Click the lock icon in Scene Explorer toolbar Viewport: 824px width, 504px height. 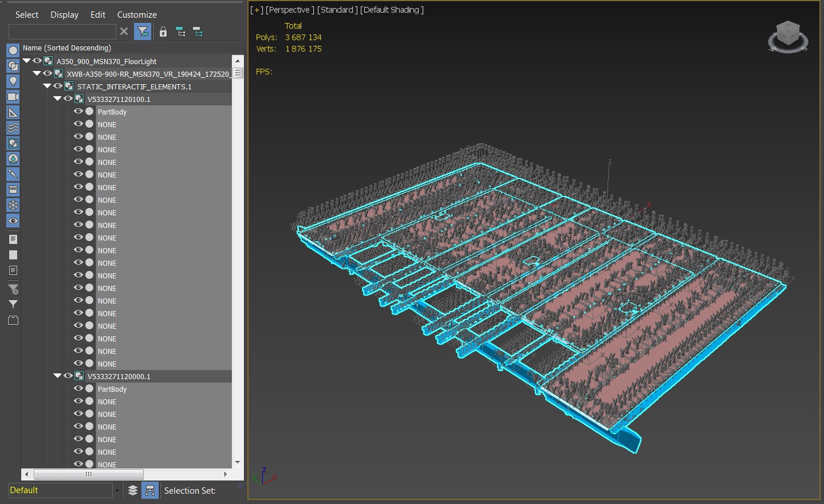tap(163, 32)
